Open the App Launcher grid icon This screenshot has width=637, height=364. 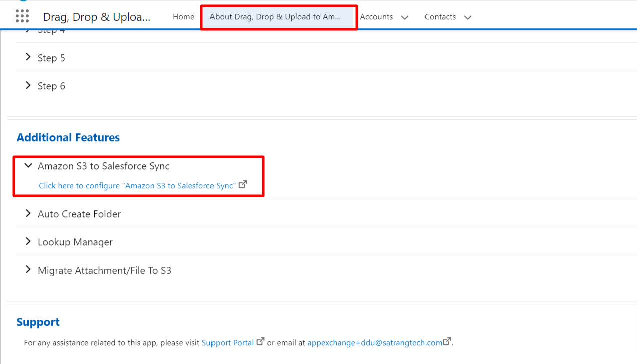tap(22, 16)
